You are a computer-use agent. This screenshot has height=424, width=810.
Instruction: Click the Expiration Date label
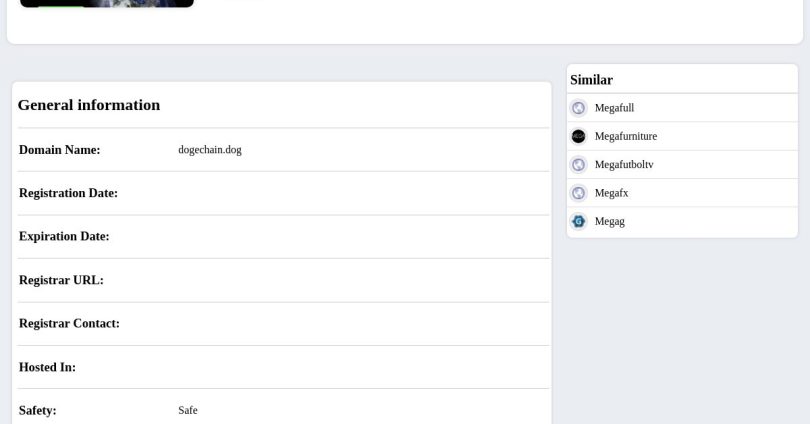64,237
